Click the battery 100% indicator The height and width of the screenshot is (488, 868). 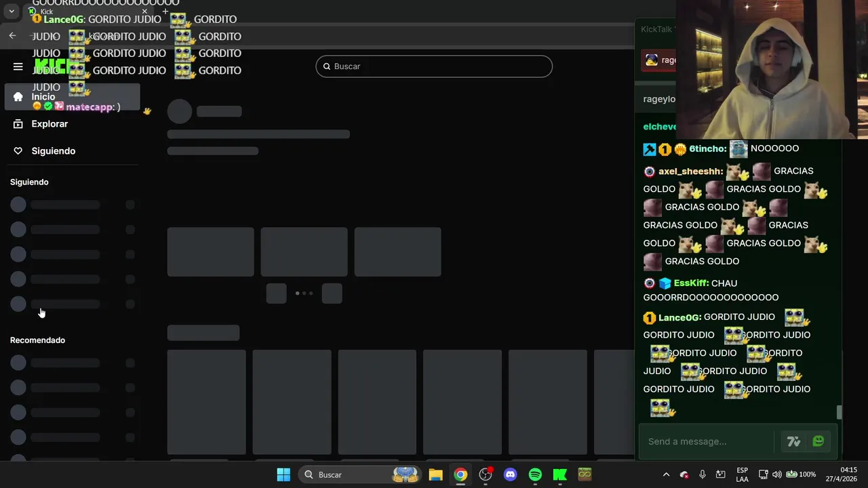[801, 474]
